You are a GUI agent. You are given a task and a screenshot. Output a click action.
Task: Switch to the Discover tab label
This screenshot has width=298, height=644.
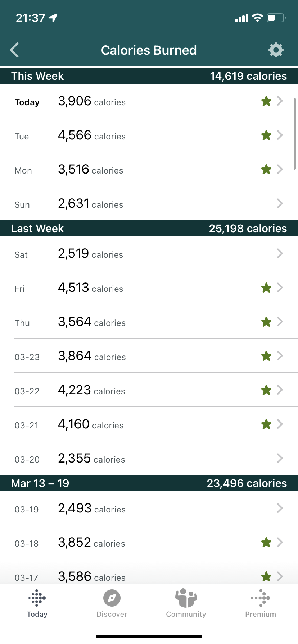point(112,614)
